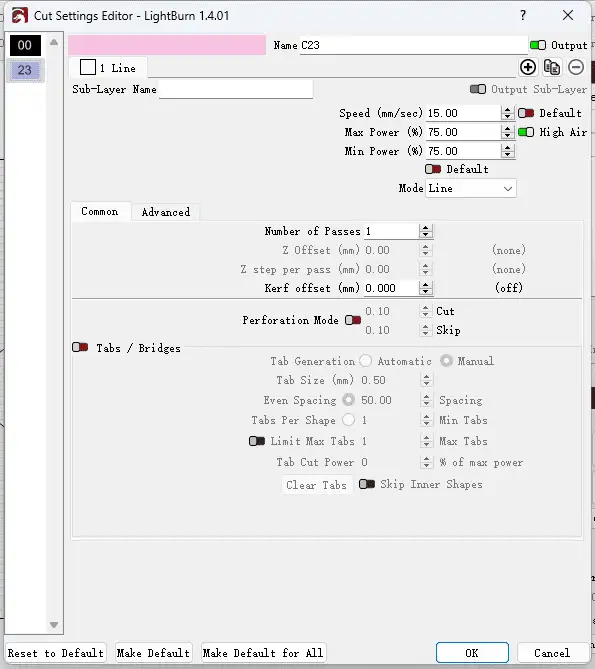The image size is (595, 669).
Task: Toggle the Limit Max Tabs switch
Action: tap(257, 441)
